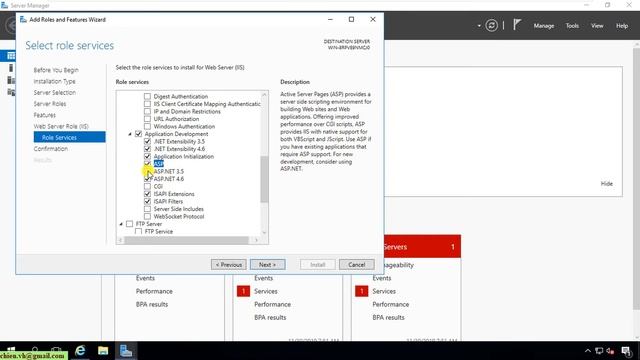640x360 pixels.
Task: Open Dashboard icon in Server Manager sidebar
Action: (11, 56)
